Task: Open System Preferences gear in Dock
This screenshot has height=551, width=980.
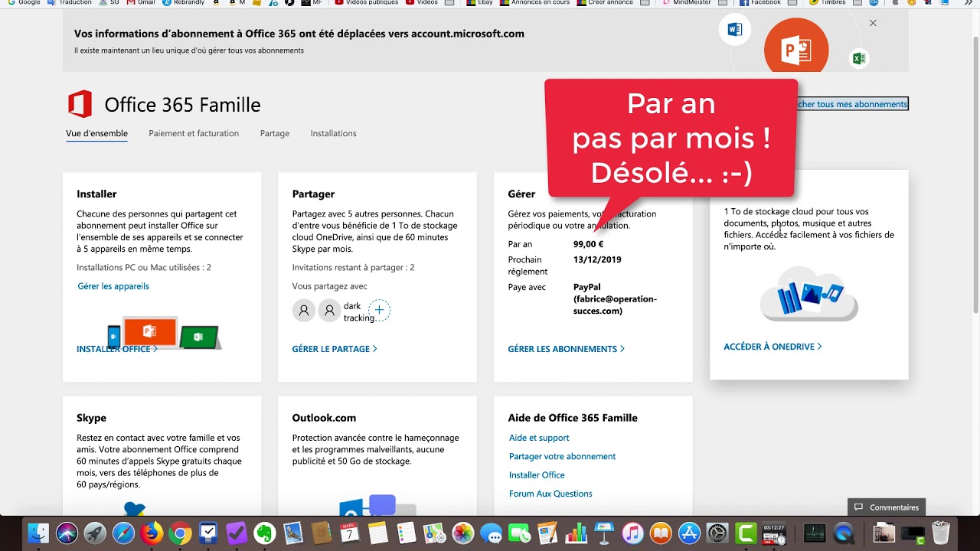Action: pos(717,533)
